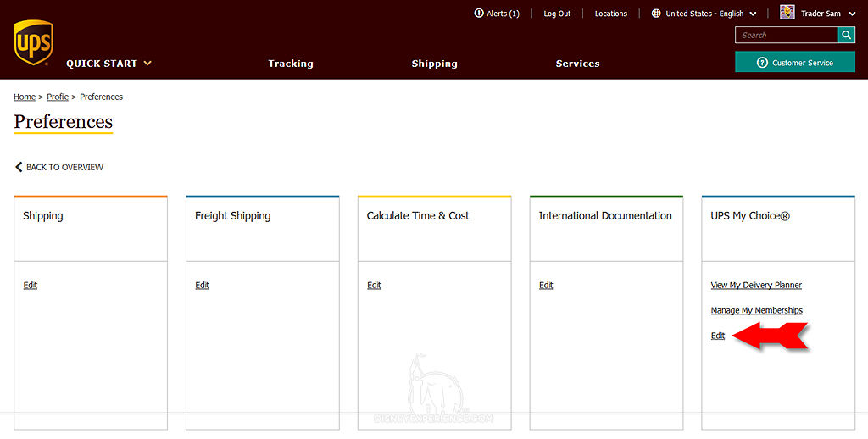Click the Trader Sam profile avatar
This screenshot has width=868, height=439.
pos(787,12)
